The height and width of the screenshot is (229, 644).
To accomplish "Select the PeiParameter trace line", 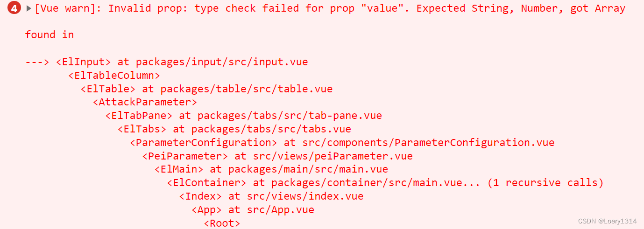I will pyautogui.click(x=277, y=156).
